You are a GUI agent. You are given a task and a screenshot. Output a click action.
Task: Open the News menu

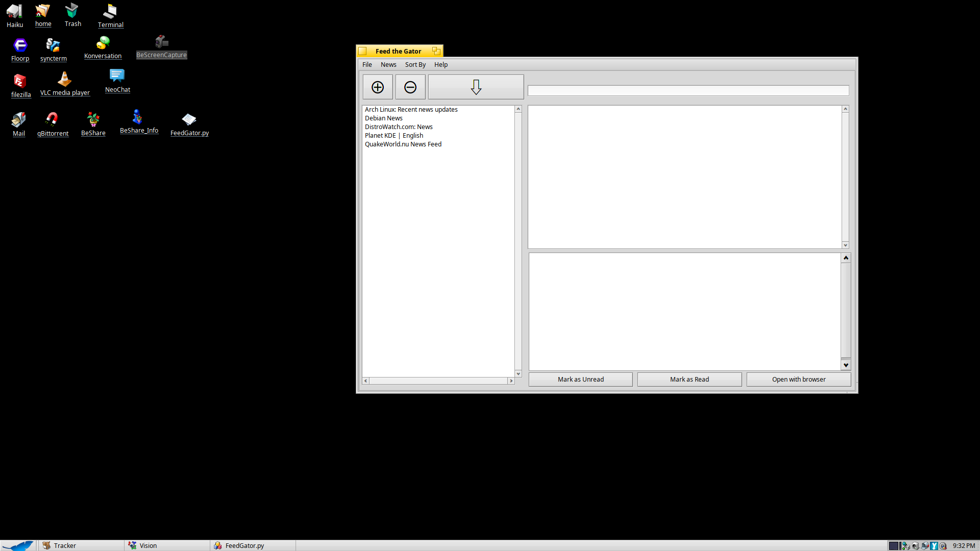point(388,65)
